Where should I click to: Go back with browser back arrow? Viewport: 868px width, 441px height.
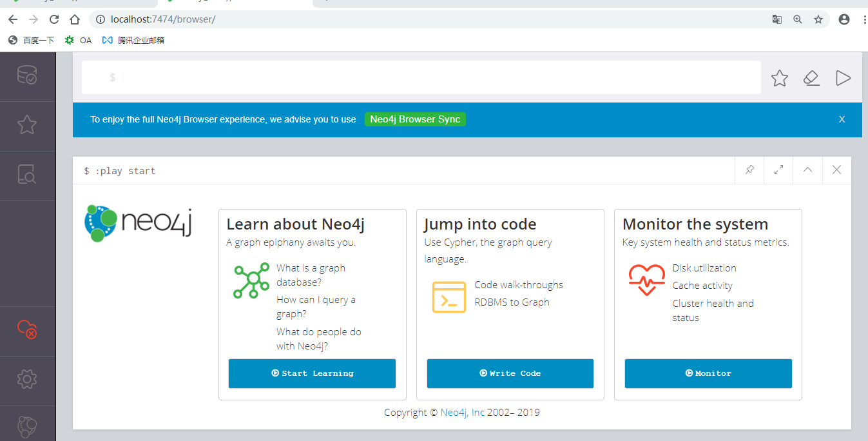(x=12, y=19)
